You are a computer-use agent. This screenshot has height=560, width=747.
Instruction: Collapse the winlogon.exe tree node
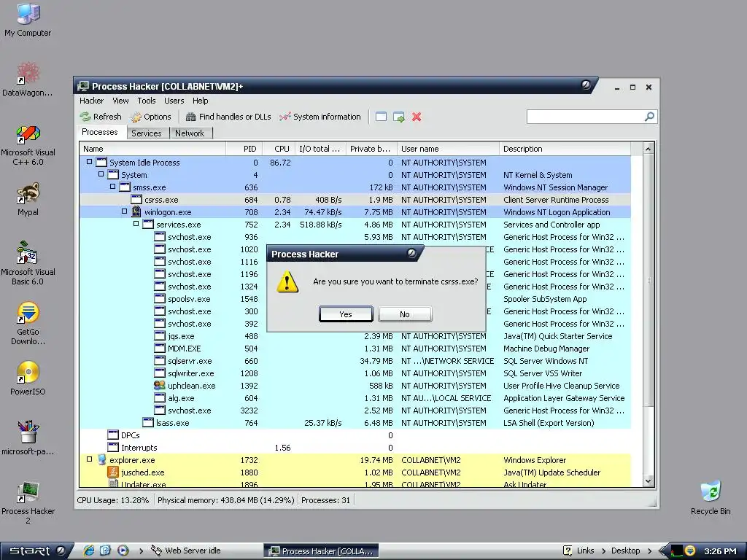coord(124,211)
